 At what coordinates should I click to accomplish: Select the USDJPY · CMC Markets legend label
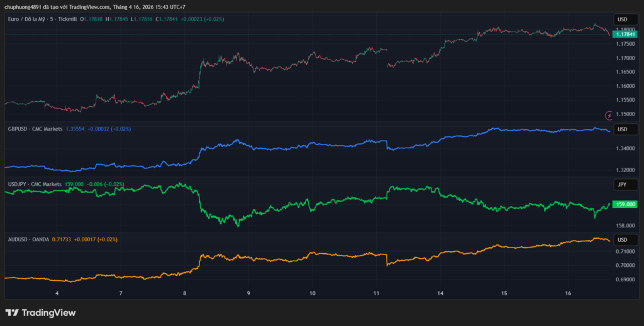(35, 184)
